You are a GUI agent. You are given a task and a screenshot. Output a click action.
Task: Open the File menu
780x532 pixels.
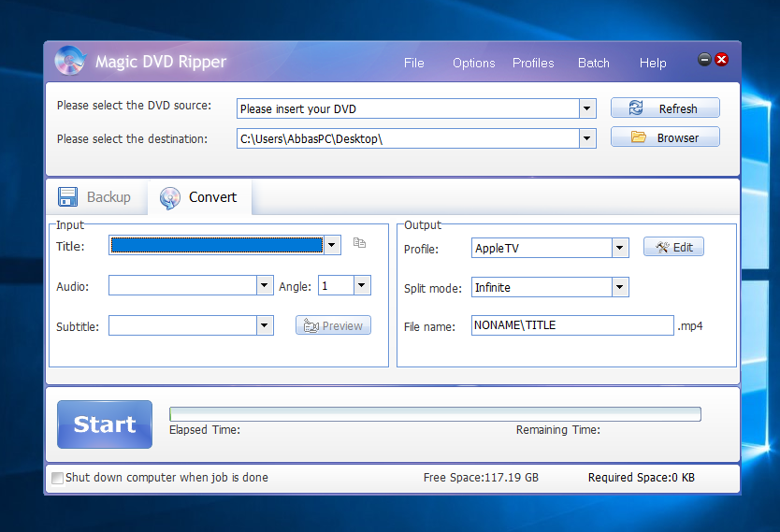(414, 64)
